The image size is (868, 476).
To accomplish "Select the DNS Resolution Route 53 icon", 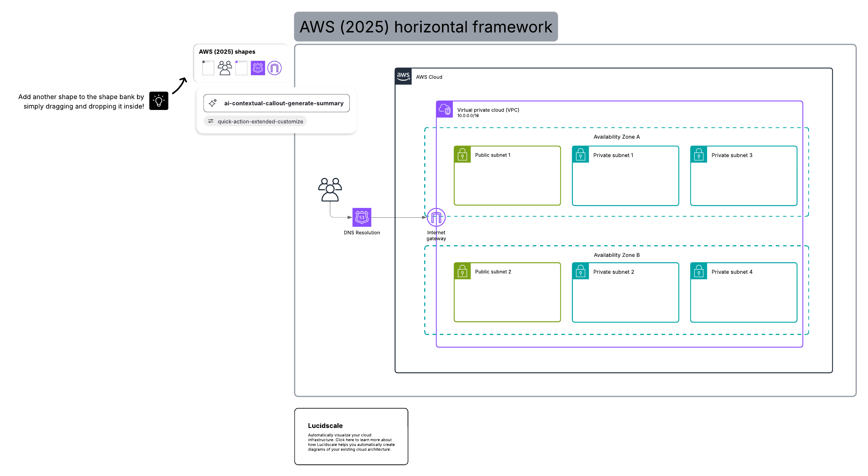I will [362, 217].
